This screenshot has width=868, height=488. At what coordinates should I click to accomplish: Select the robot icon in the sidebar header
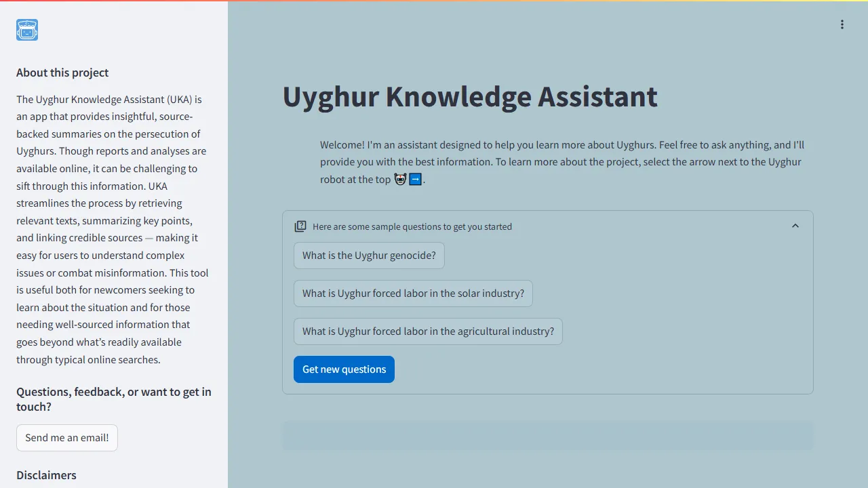pyautogui.click(x=26, y=30)
